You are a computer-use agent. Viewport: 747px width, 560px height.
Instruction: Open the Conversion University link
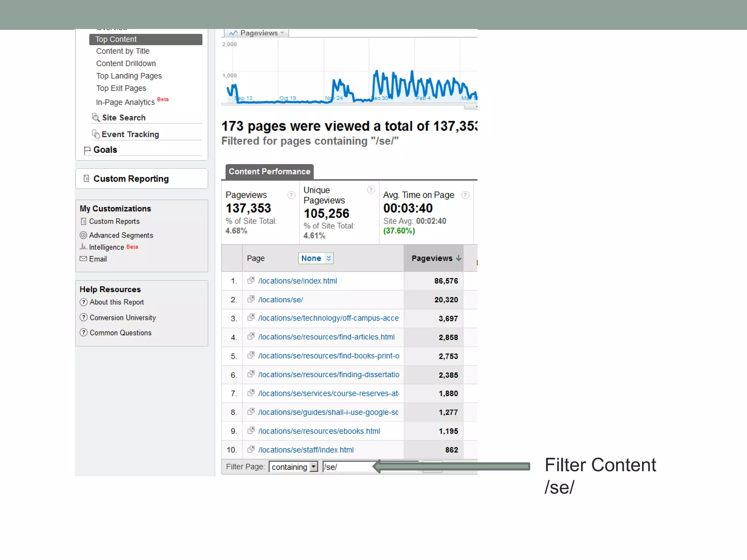pos(123,318)
